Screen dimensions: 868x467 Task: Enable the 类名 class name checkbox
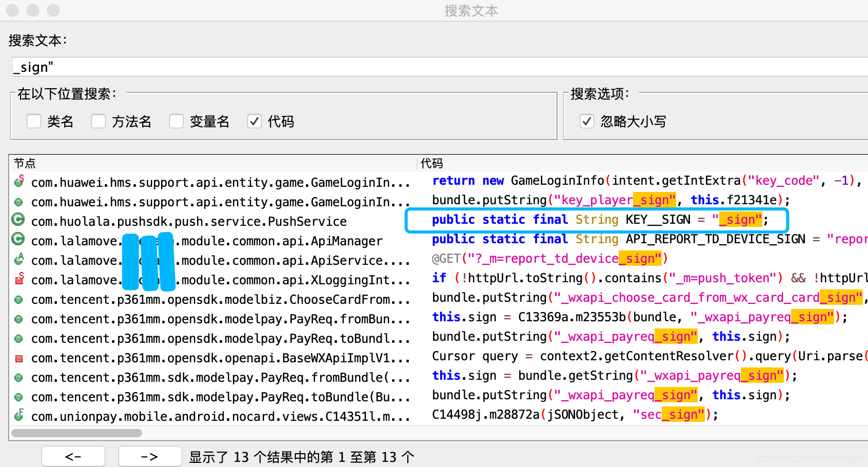click(x=34, y=121)
